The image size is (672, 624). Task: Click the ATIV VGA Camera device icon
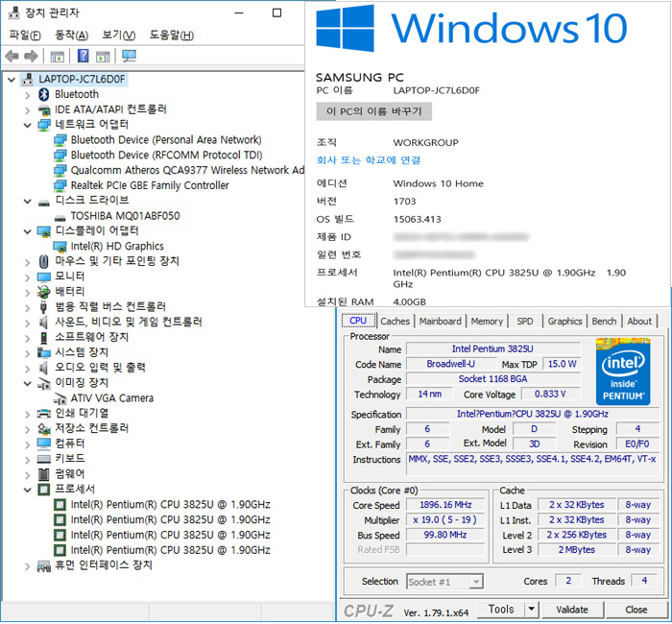[x=60, y=398]
